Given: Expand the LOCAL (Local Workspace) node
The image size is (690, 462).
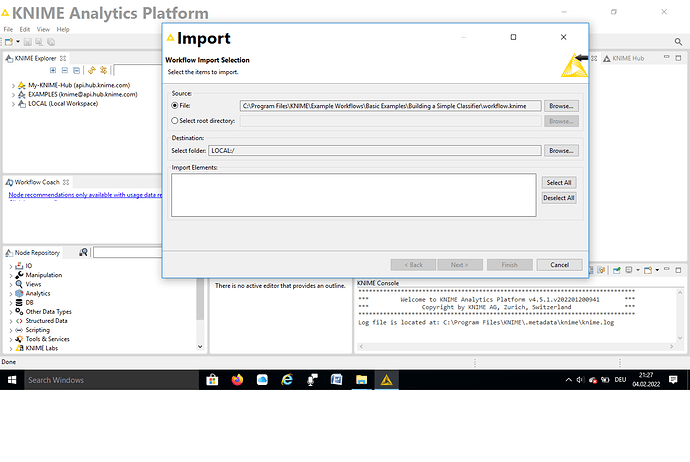Looking at the screenshot, I should [13, 104].
